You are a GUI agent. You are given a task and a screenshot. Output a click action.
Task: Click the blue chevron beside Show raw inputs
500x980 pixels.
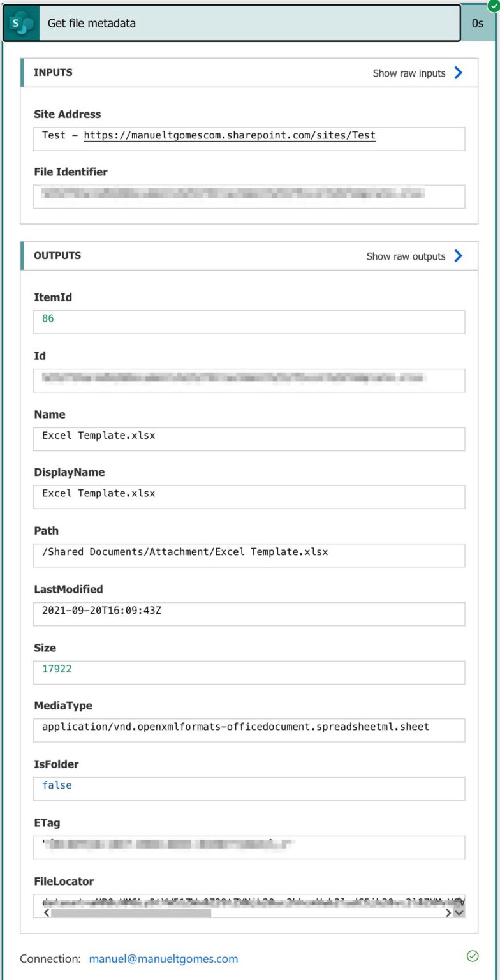458,73
